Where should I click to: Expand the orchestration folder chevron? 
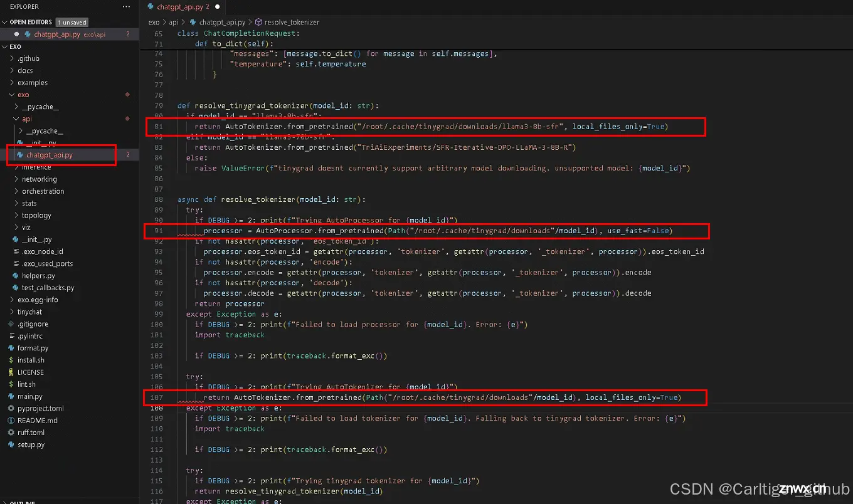[x=16, y=191]
